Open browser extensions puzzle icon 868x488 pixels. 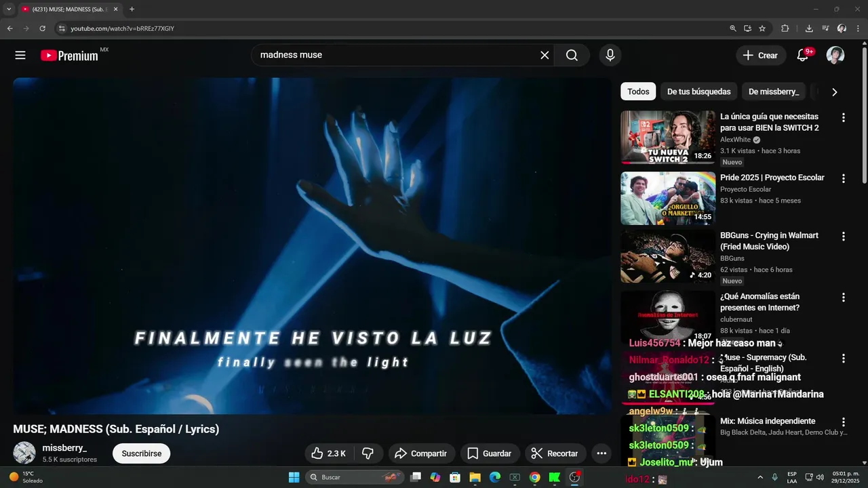(x=785, y=28)
